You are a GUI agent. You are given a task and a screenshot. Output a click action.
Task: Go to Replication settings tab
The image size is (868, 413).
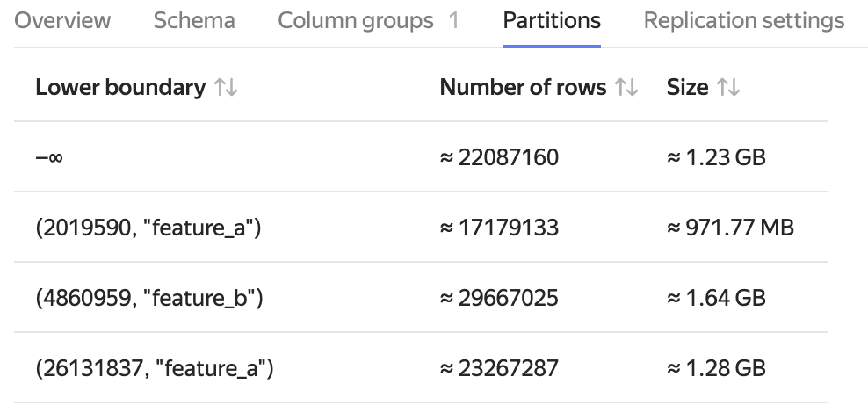[x=744, y=21]
